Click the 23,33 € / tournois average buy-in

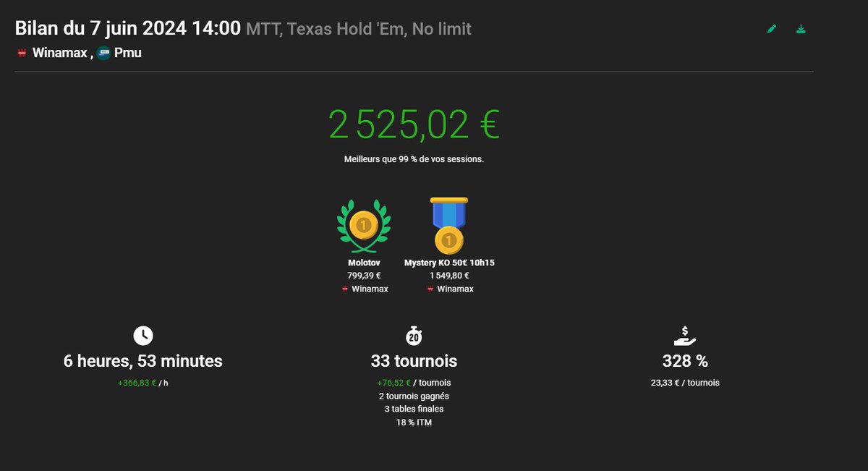coord(685,383)
